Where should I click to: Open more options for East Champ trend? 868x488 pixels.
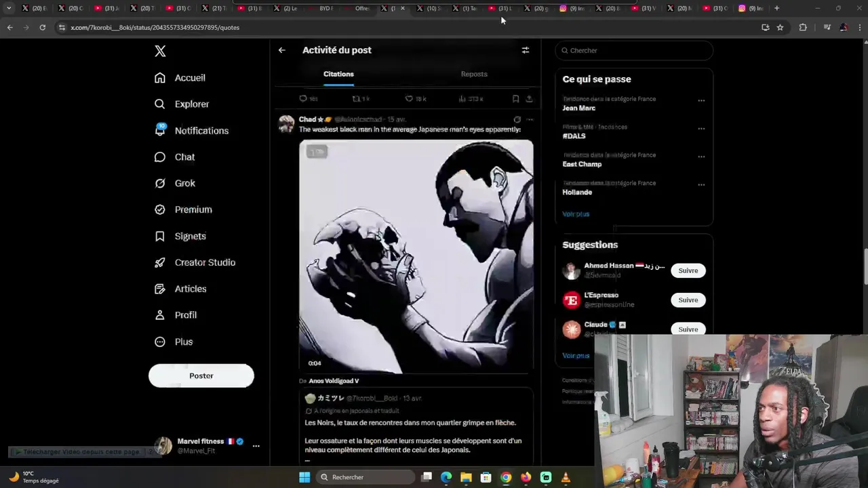[x=701, y=157]
